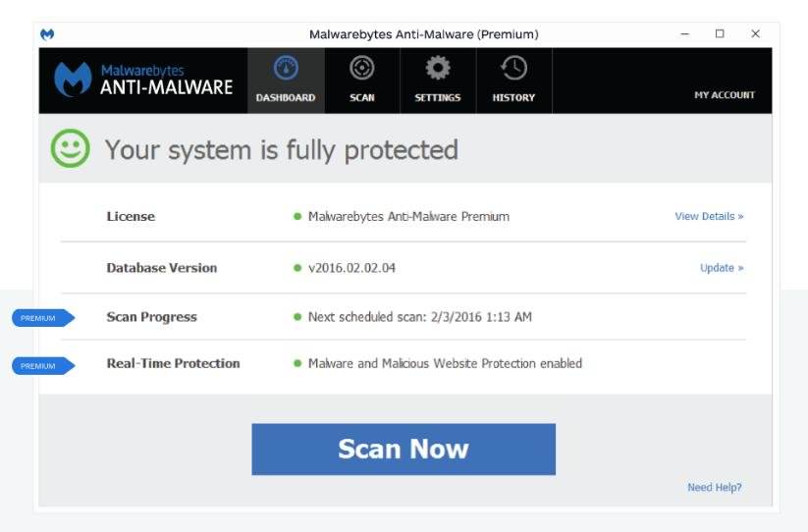Open the Settings tab
Screen dimensions: 808x532
click(x=438, y=80)
